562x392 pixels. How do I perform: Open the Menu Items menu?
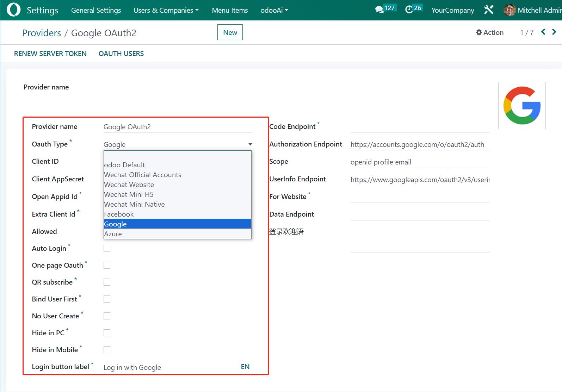(230, 10)
